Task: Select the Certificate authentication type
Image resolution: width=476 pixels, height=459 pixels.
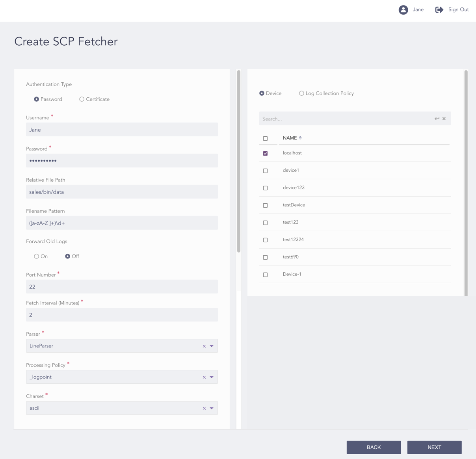Action: tap(82, 99)
